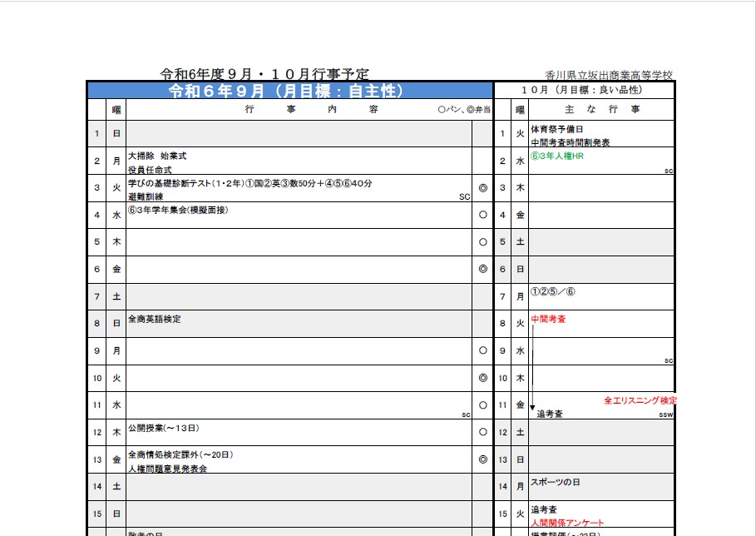Screen dimensions: 756x536
Task: Click the ◎ bento mark for September 3
Action: 482,188
